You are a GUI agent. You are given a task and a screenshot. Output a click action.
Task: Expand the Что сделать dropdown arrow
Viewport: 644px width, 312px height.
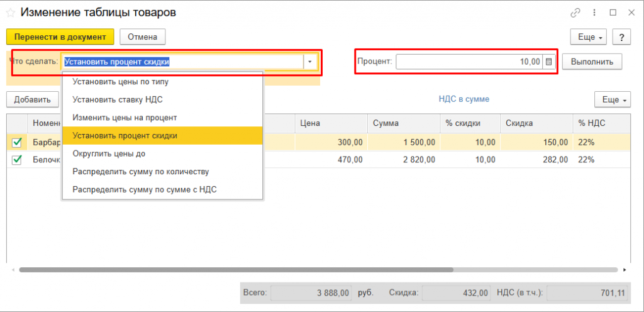pyautogui.click(x=310, y=62)
